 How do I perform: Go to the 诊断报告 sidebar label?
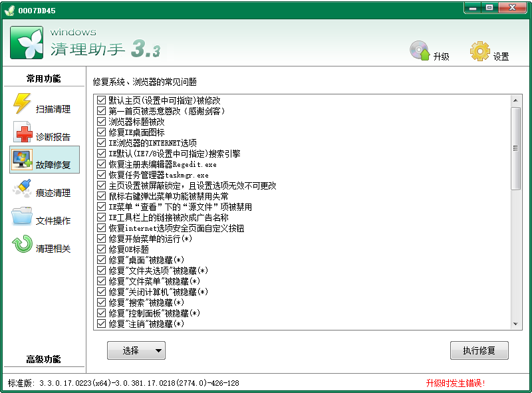[53, 137]
